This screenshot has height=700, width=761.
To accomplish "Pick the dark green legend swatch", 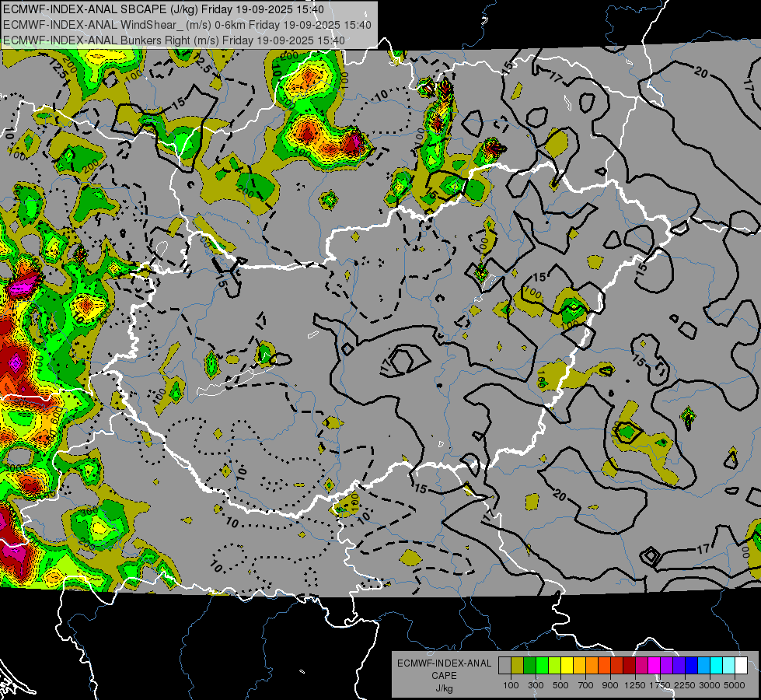I will pyautogui.click(x=529, y=665).
